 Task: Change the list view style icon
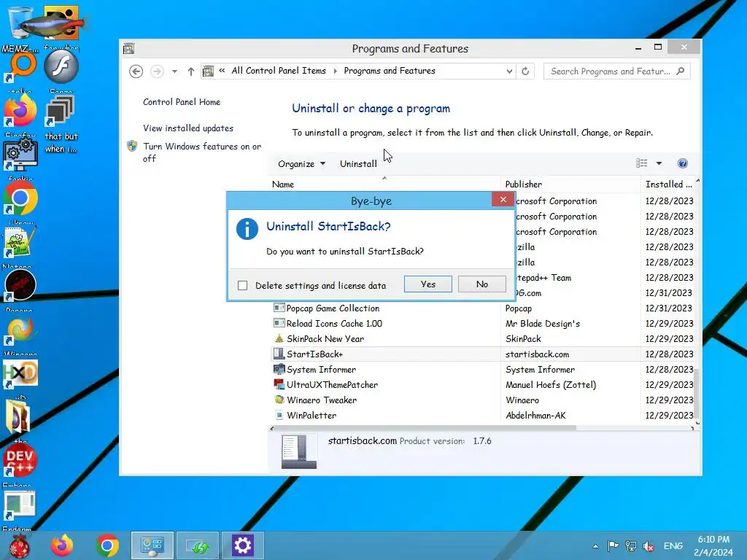(x=642, y=163)
